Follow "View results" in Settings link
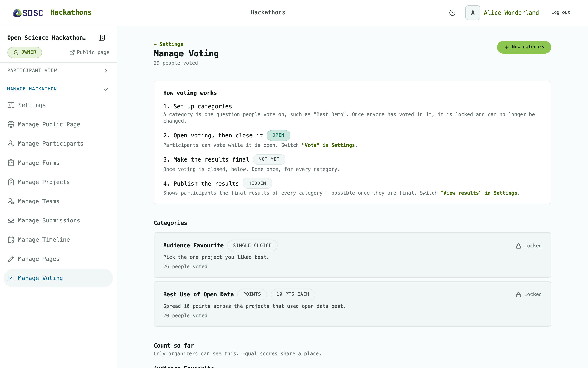Image resolution: width=588 pixels, height=368 pixels. tap(479, 193)
